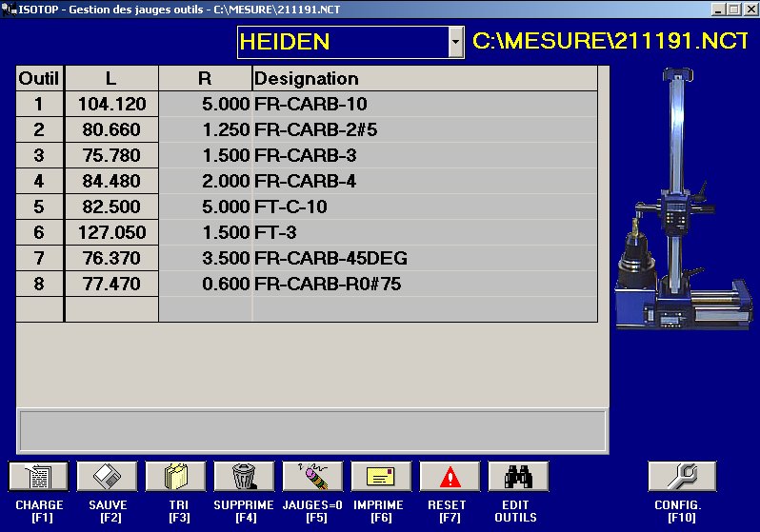
Task: Click the IMPRIME [F6] print icon
Action: click(382, 476)
